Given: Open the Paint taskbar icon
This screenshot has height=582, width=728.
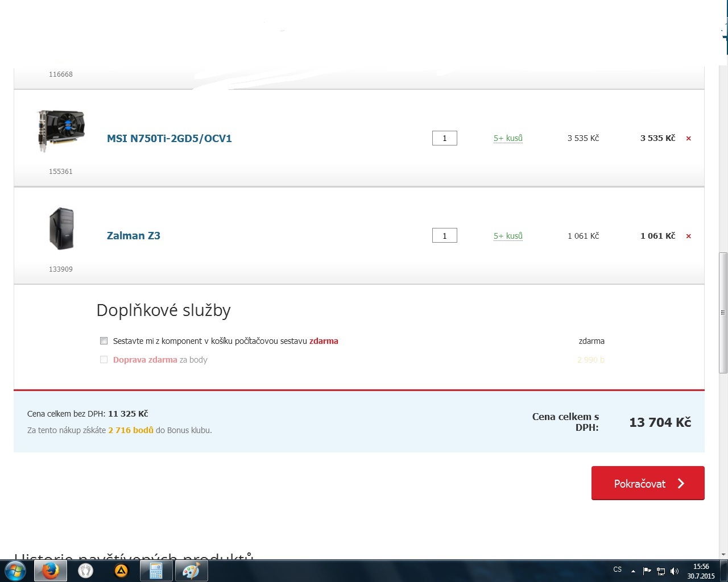Looking at the screenshot, I should pyautogui.click(x=191, y=571).
